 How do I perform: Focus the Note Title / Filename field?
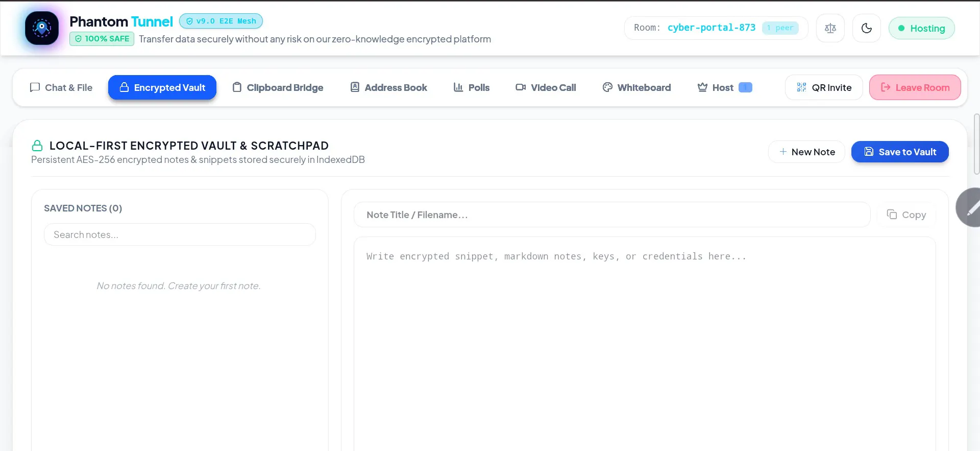point(612,215)
